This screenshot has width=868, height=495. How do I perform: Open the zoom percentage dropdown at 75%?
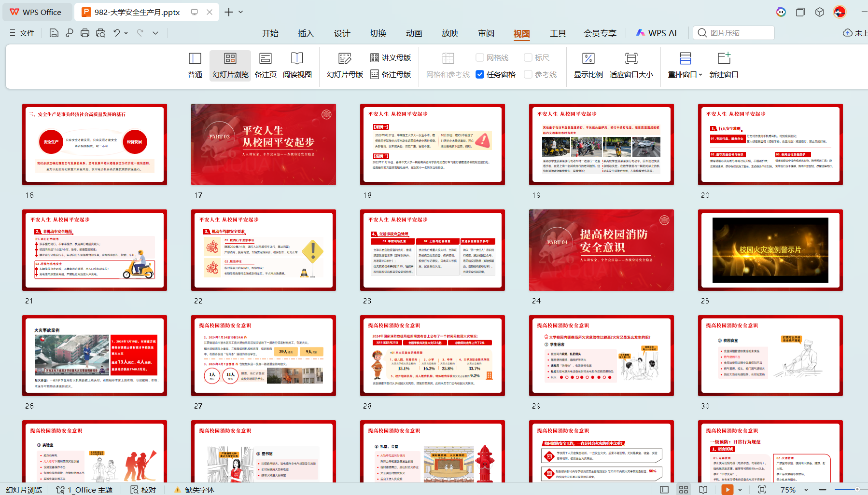806,490
